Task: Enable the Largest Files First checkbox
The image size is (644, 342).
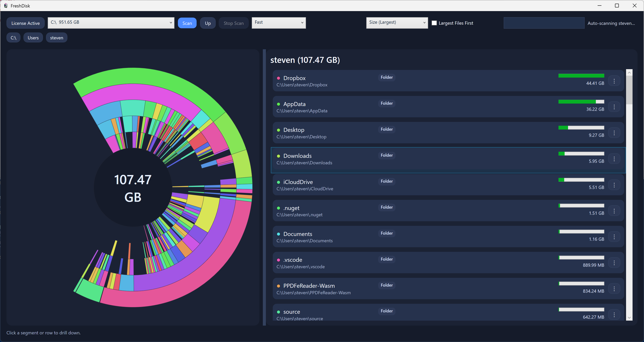Action: click(x=434, y=23)
